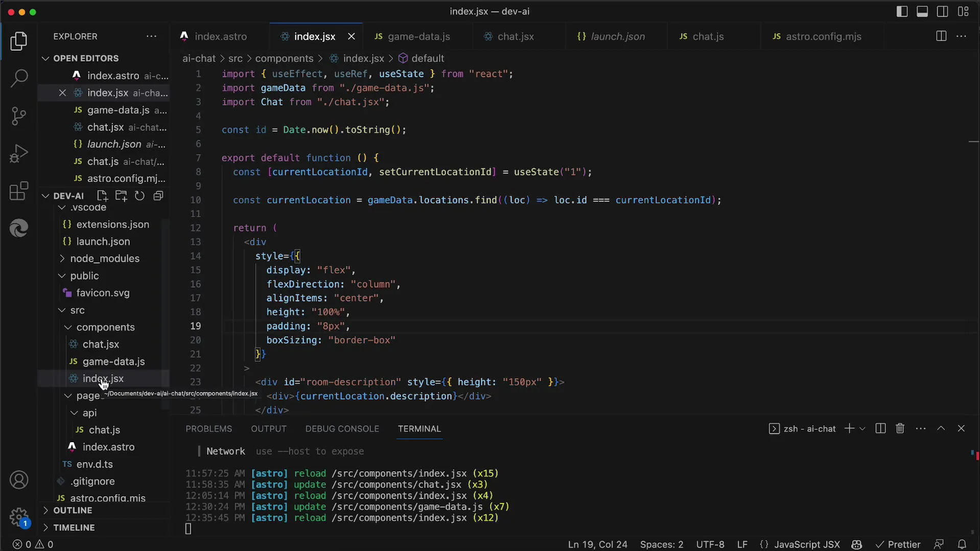Click the Prettier status bar item

(x=898, y=544)
